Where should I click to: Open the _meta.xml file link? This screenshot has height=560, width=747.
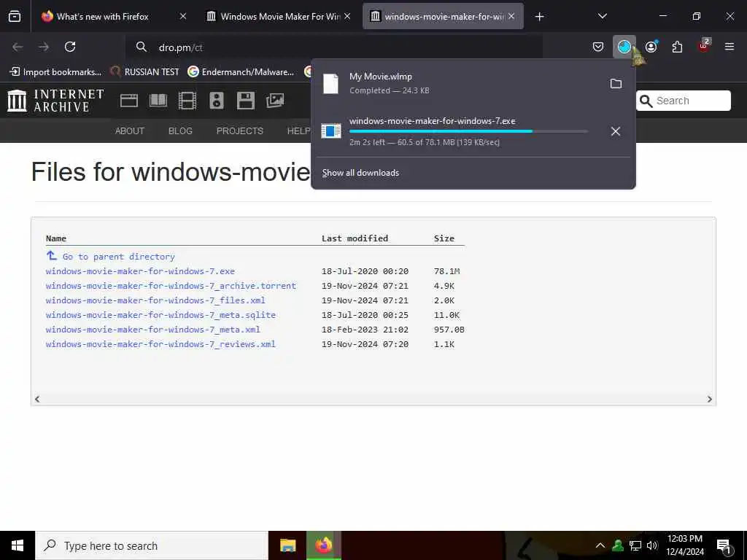[153, 330]
